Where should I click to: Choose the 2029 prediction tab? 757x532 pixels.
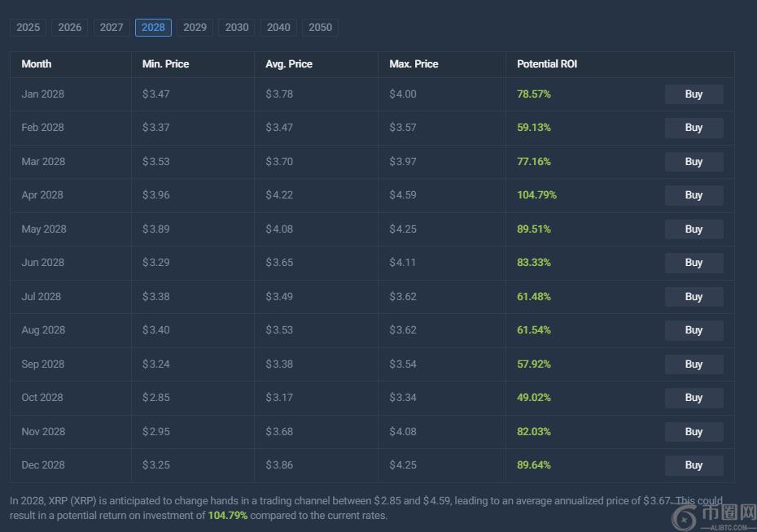[195, 28]
